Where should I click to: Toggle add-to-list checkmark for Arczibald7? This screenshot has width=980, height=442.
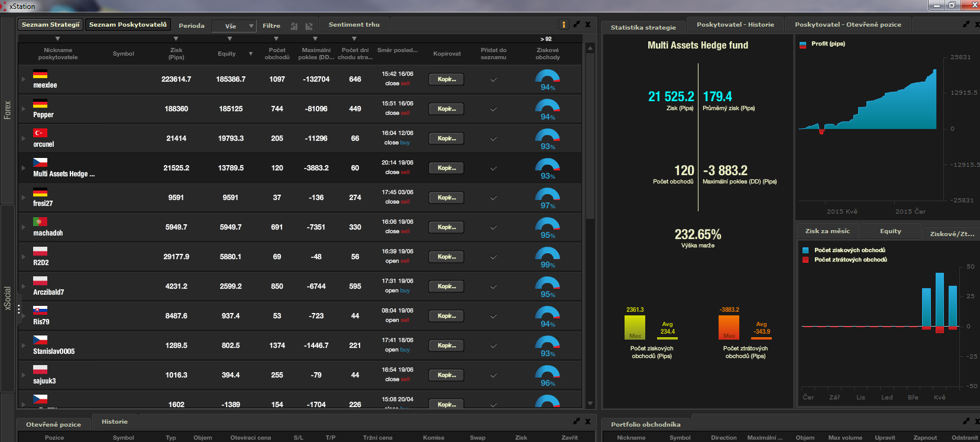click(493, 287)
